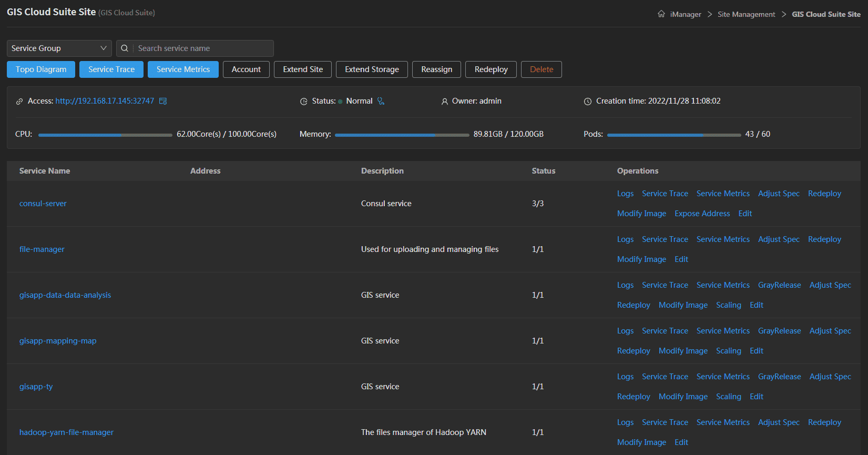Click the diagnostics icon beside Normal status
Screen dimensions: 868x455
pos(381,101)
